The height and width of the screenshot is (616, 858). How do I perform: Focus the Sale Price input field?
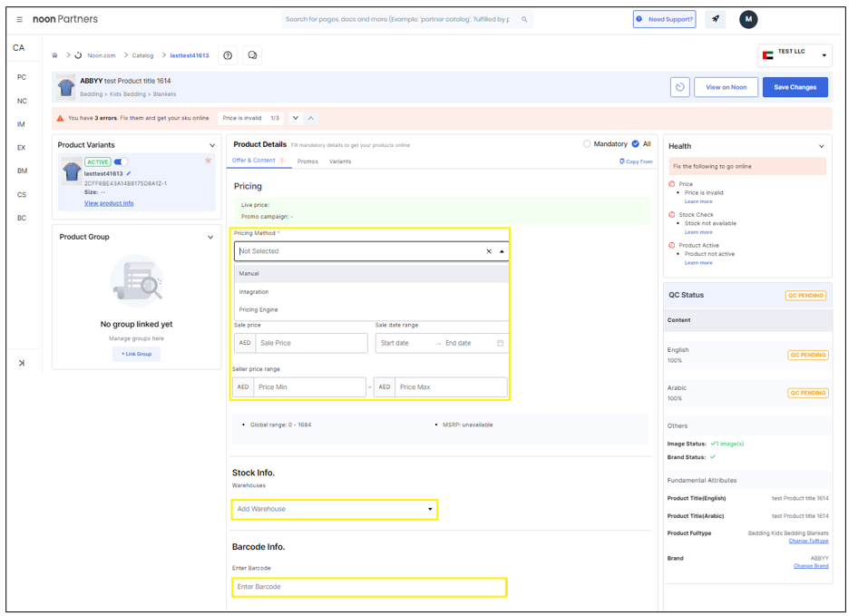[311, 343]
